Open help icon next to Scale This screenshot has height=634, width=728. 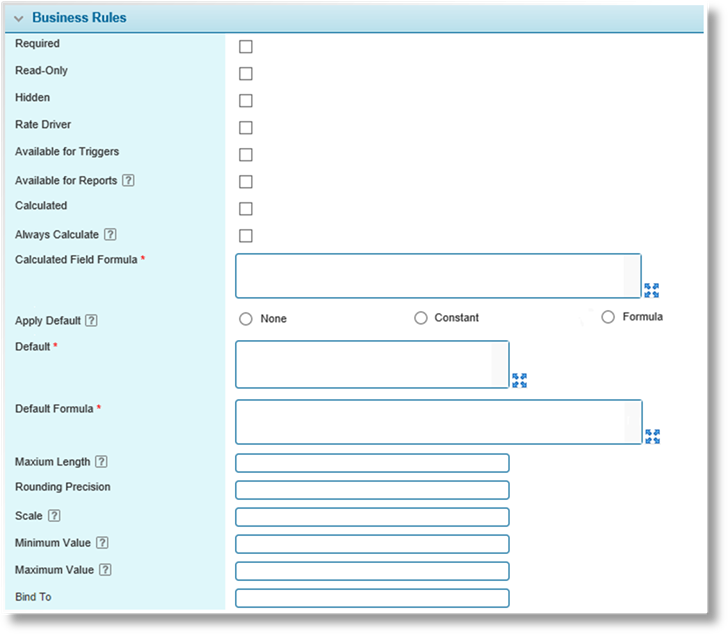(x=54, y=515)
